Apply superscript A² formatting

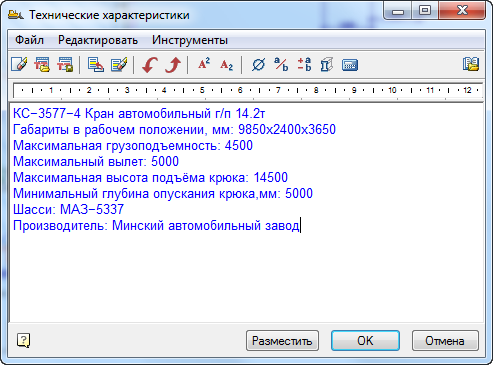click(x=204, y=64)
